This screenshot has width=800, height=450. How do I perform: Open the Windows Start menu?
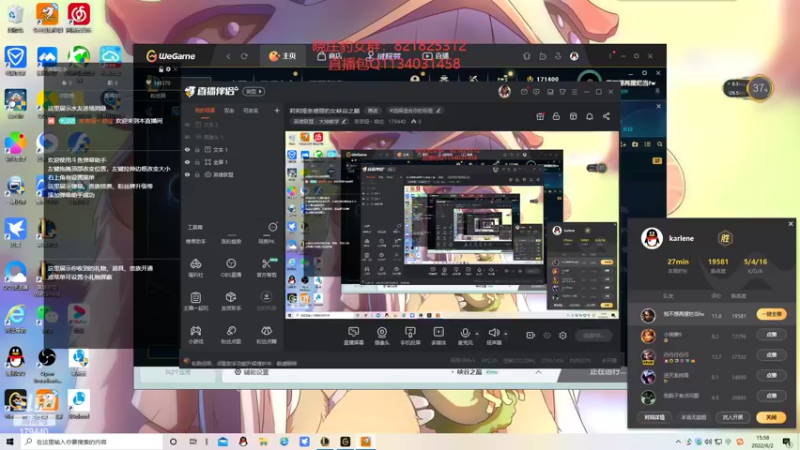10,442
